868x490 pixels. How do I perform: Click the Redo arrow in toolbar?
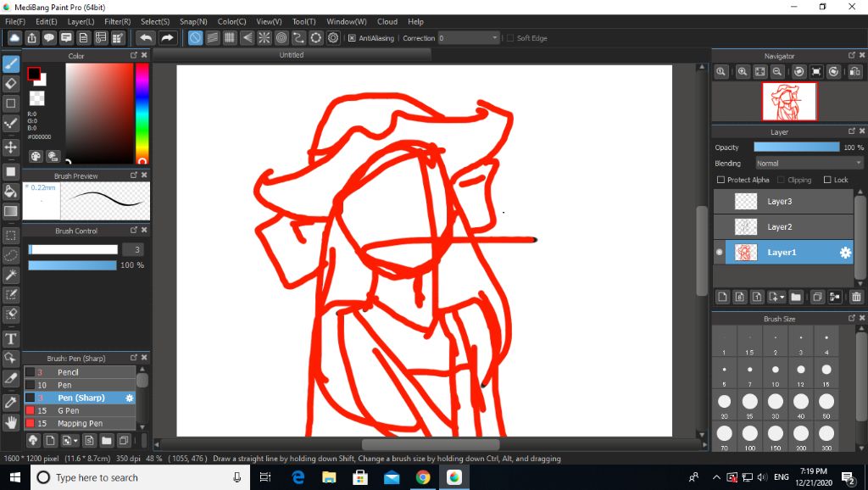[x=167, y=38]
